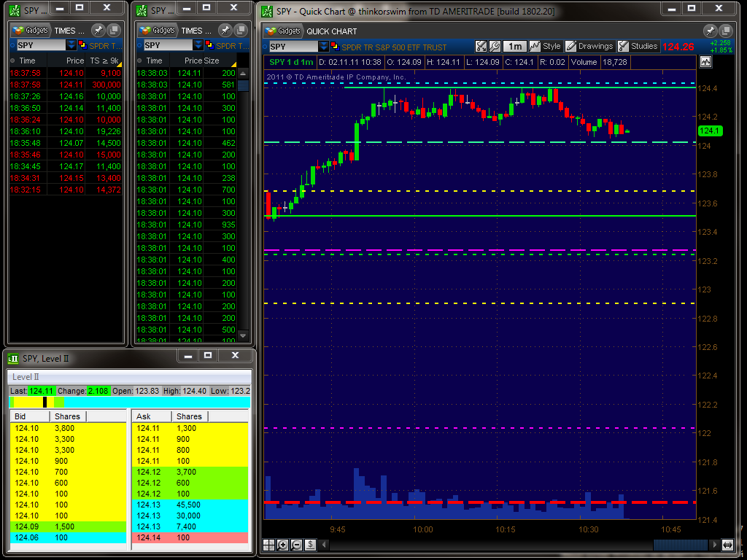Toggle clock dot by Time in second Time & Sales window
Viewport: 747px width, 560px height.
139,61
